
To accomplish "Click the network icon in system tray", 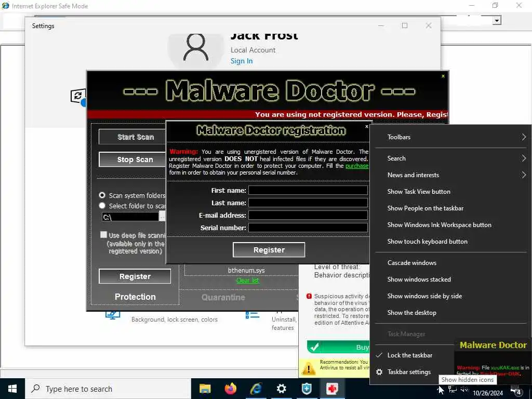I will pos(453,390).
